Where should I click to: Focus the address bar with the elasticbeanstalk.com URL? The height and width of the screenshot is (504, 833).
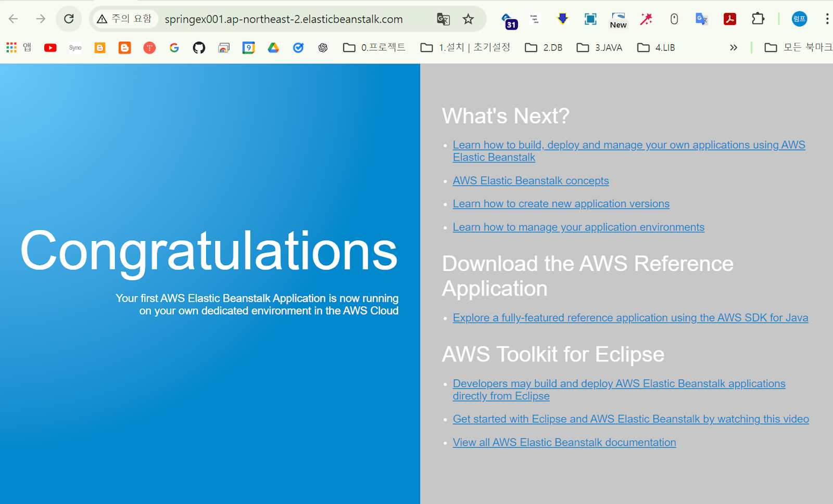coord(284,19)
